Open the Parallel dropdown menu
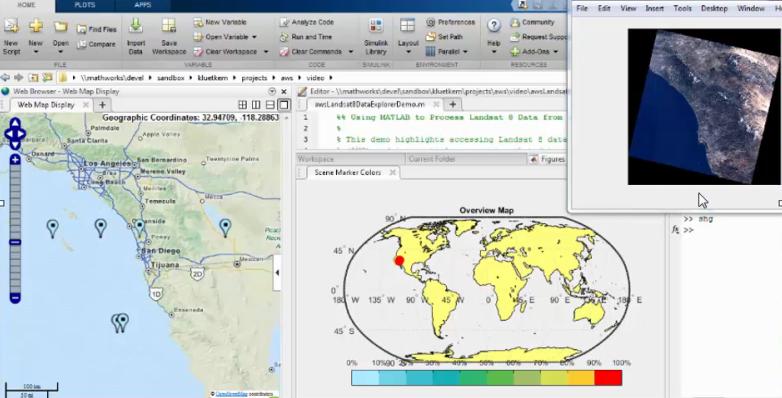Viewport: 782px width, 398px height. pos(465,51)
